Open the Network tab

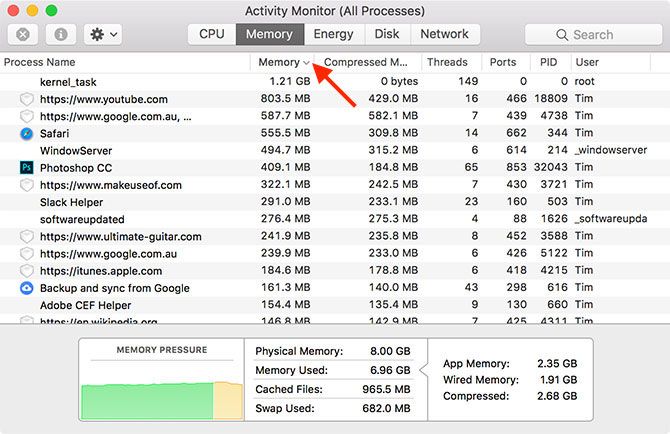444,34
